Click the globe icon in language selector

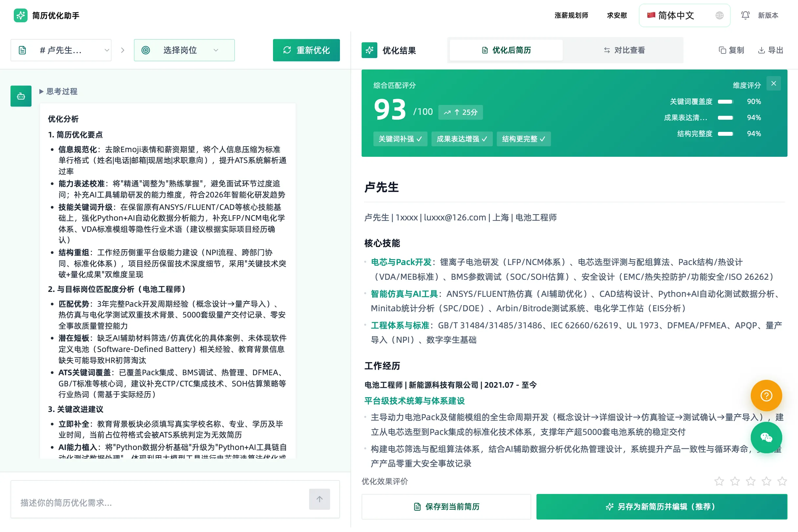pyautogui.click(x=719, y=15)
